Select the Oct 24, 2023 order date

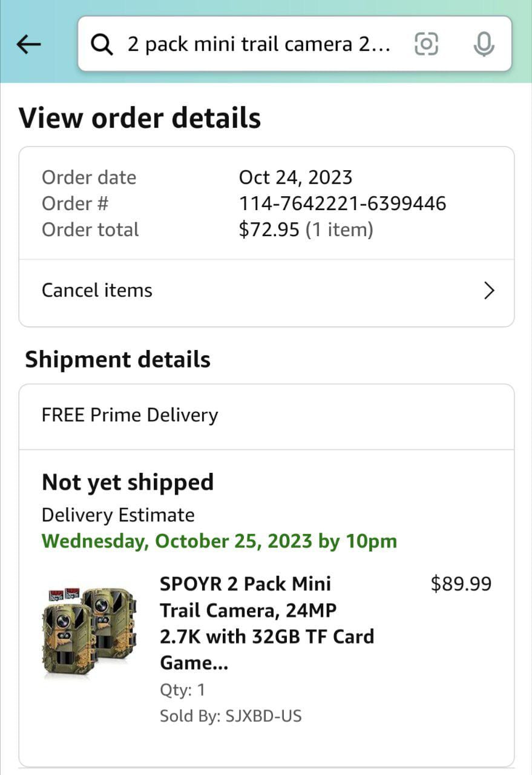(295, 177)
